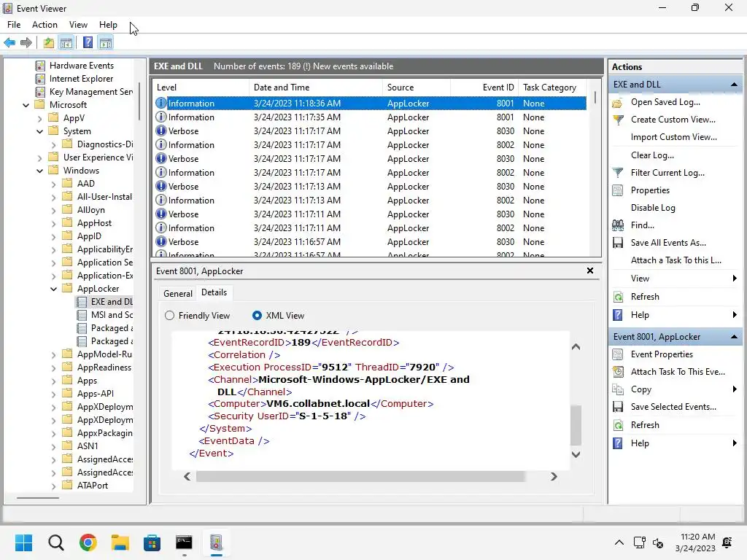Click the Find binoculars icon
The image size is (747, 560).
pos(617,225)
